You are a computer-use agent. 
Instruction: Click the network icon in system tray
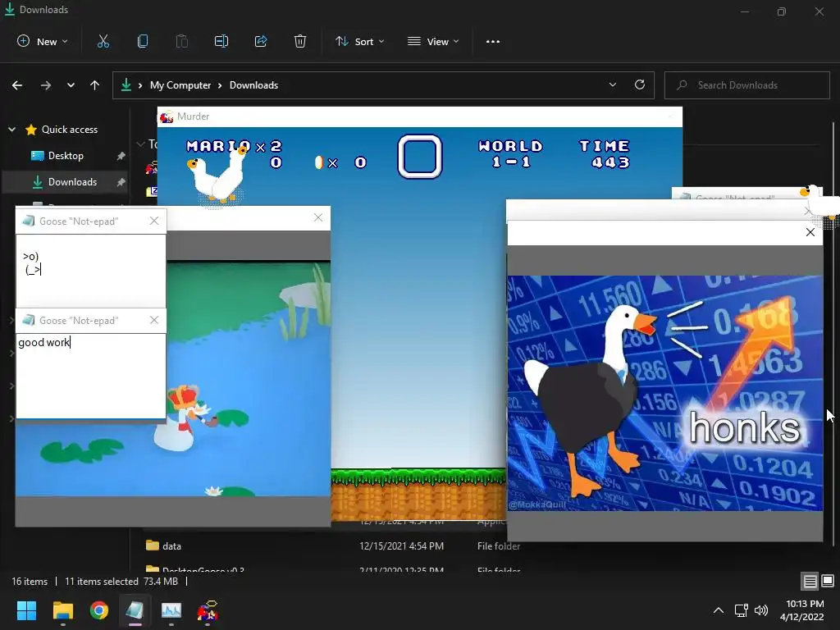point(741,610)
